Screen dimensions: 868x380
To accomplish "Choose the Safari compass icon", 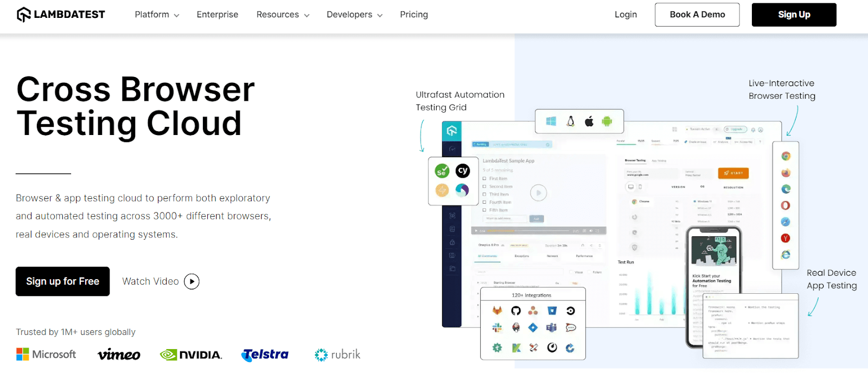I will (x=786, y=222).
